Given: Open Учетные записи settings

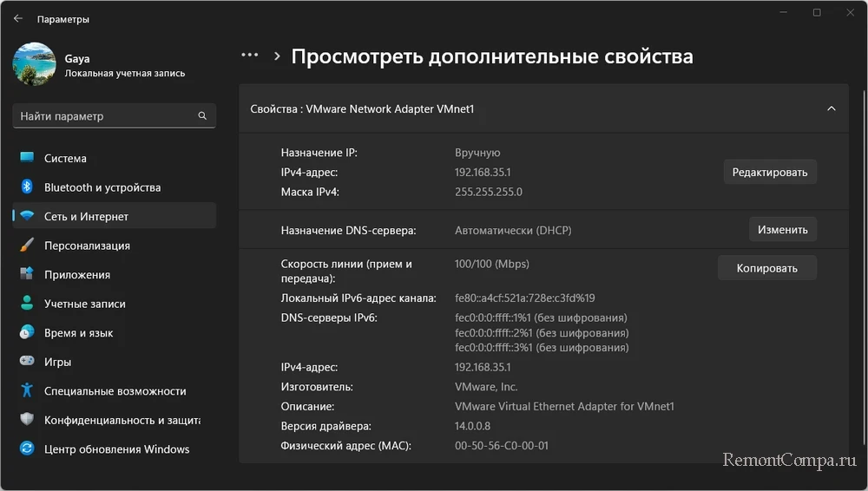Looking at the screenshot, I should tap(114, 304).
